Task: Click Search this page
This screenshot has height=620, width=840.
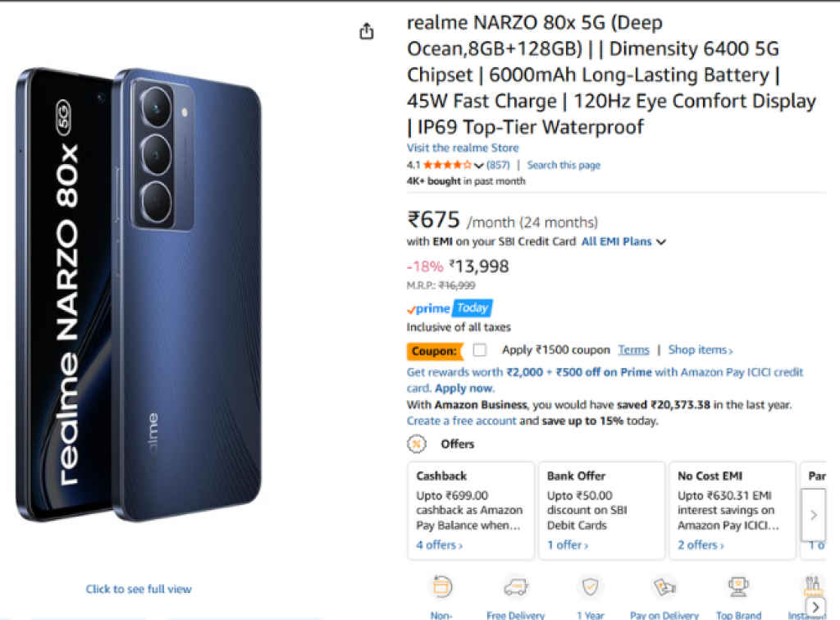Action: coord(564,164)
